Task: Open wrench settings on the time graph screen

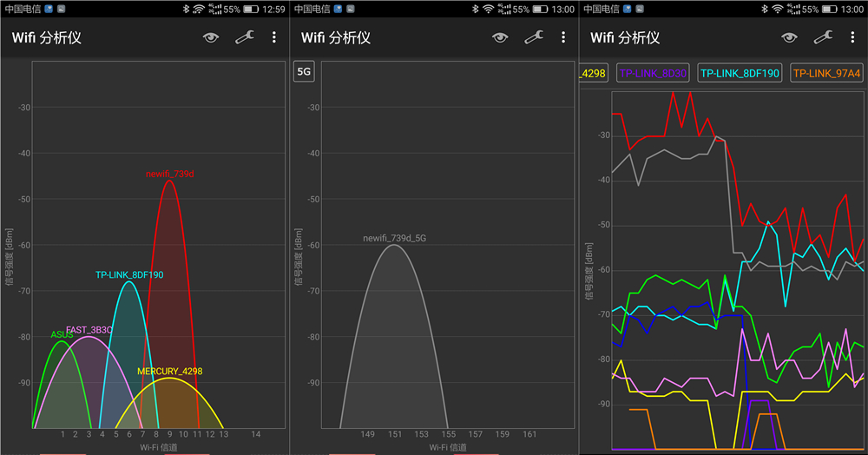Action: tap(824, 37)
